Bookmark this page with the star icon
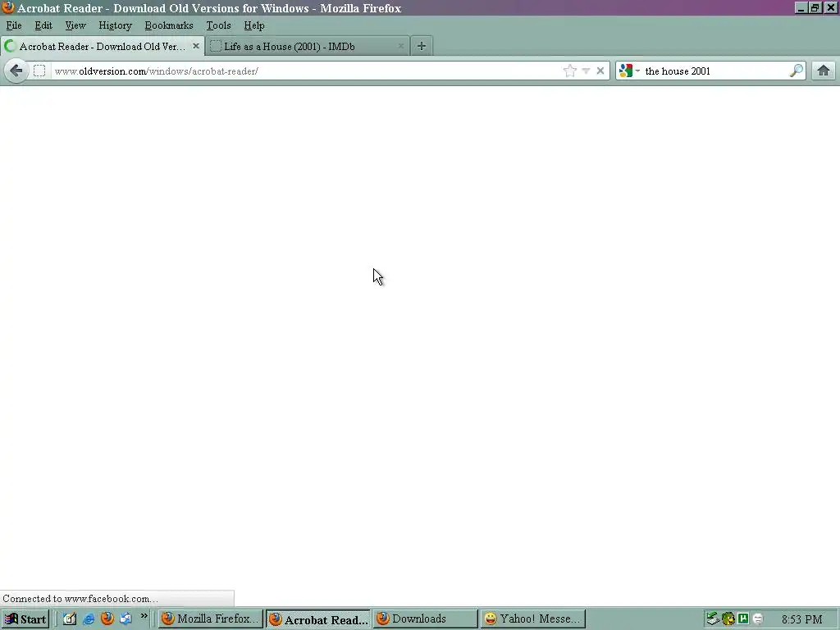840x630 pixels. pyautogui.click(x=570, y=71)
